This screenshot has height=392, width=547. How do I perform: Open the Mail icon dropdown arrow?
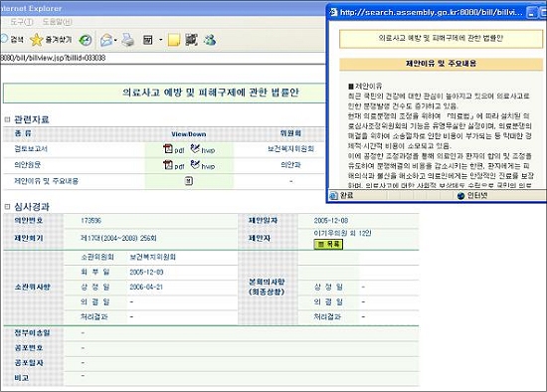[115, 40]
